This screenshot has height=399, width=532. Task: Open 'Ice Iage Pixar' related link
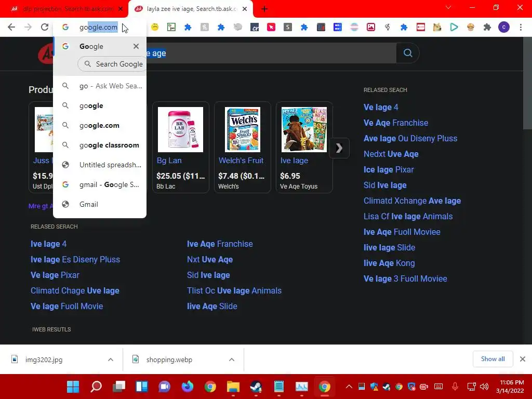coord(389,170)
